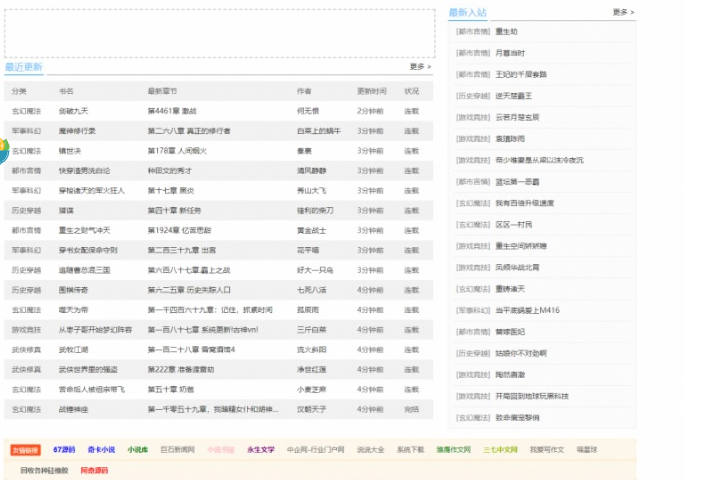The width and height of the screenshot is (707, 480).
Task: Visit the 中企网-行业门户网 friend link
Action: point(316,449)
